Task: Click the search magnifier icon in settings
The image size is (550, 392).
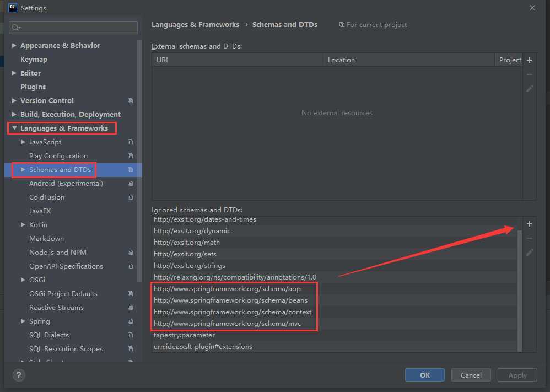Action: coord(16,28)
